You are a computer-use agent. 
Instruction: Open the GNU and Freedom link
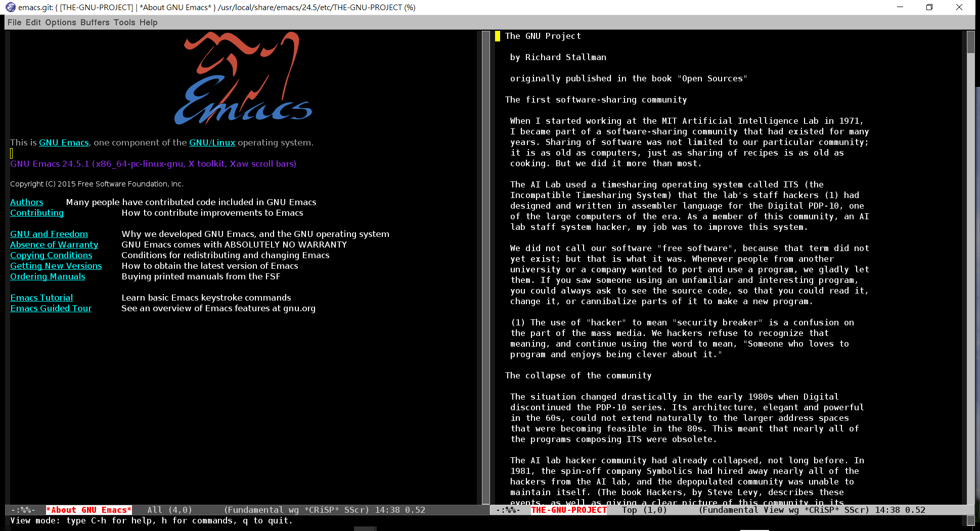click(49, 234)
